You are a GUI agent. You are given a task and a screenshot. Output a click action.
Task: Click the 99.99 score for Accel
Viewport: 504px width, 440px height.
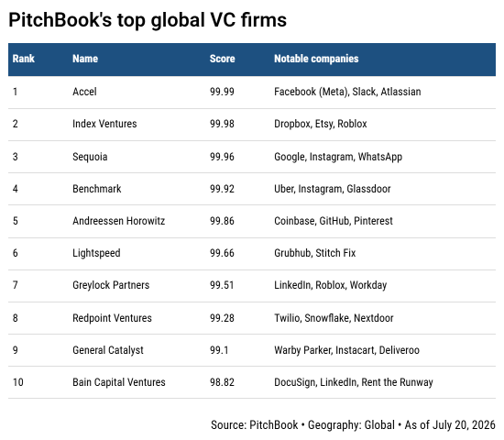click(x=222, y=92)
